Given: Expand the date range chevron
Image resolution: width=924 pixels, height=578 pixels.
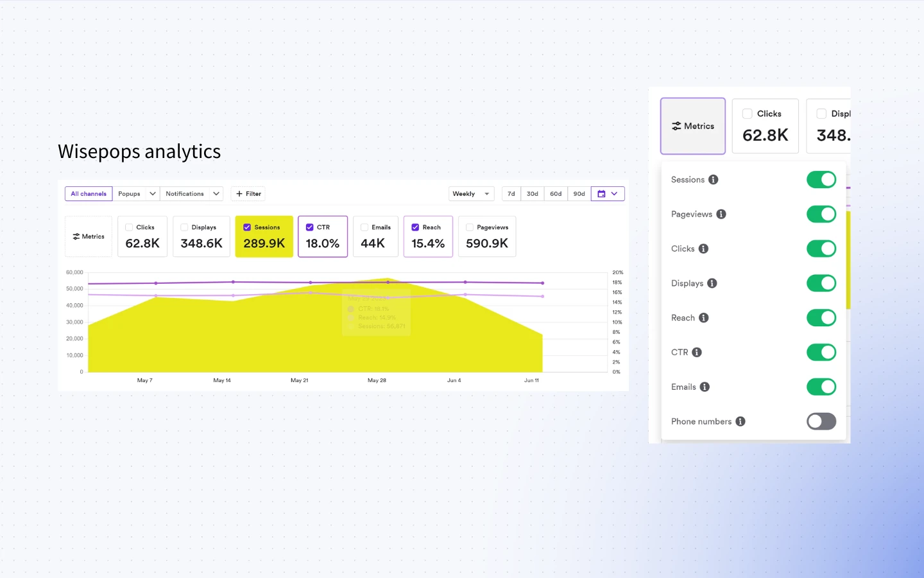Looking at the screenshot, I should coord(615,194).
